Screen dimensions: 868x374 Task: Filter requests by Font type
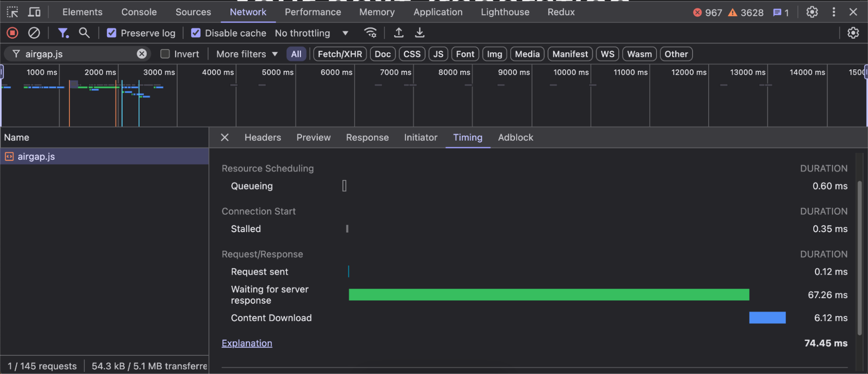465,54
